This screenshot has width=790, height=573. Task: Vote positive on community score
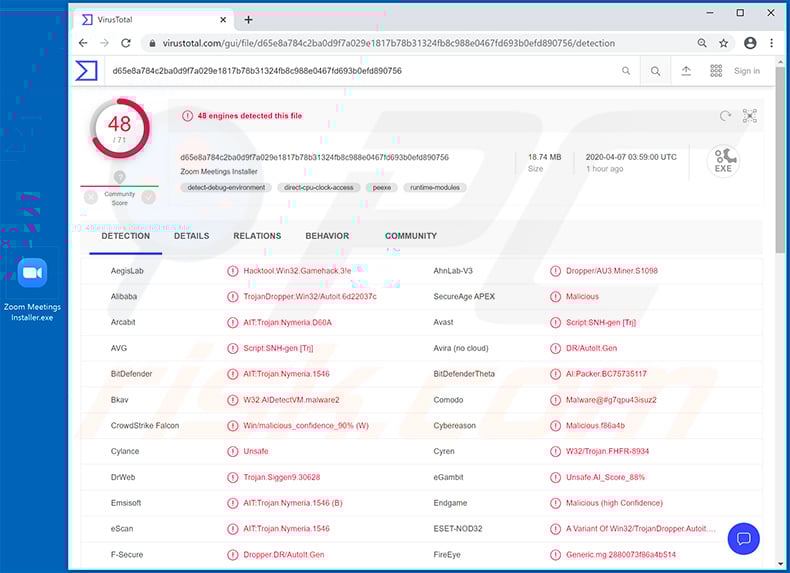click(x=149, y=198)
